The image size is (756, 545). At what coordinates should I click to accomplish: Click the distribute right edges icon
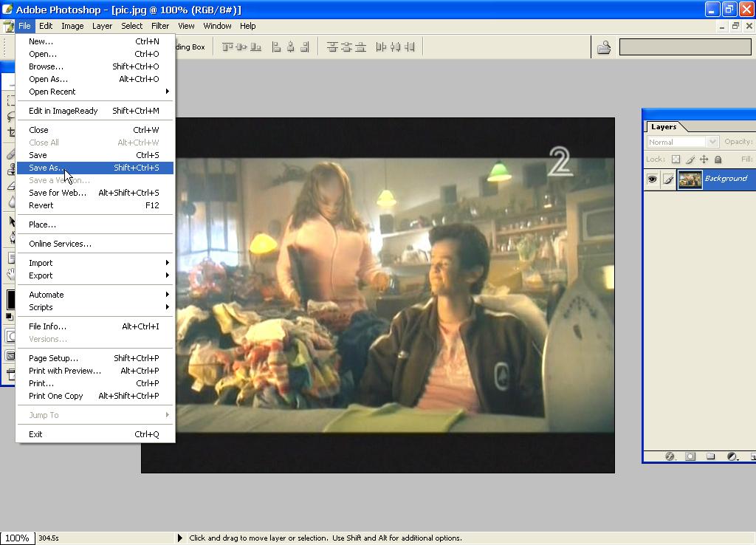(x=410, y=47)
